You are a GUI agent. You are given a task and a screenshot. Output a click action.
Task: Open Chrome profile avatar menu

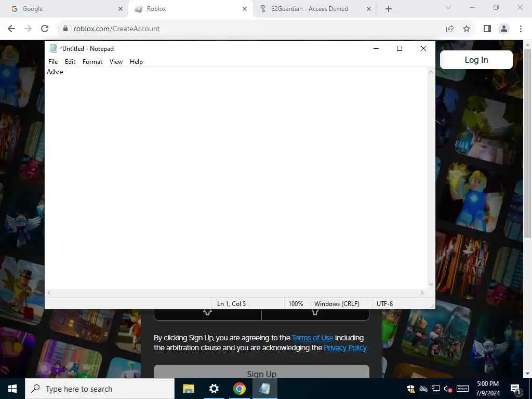click(504, 29)
